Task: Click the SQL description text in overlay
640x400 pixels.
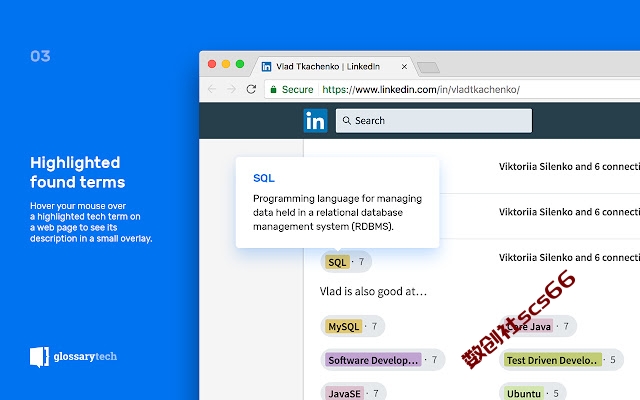Action: click(x=338, y=212)
